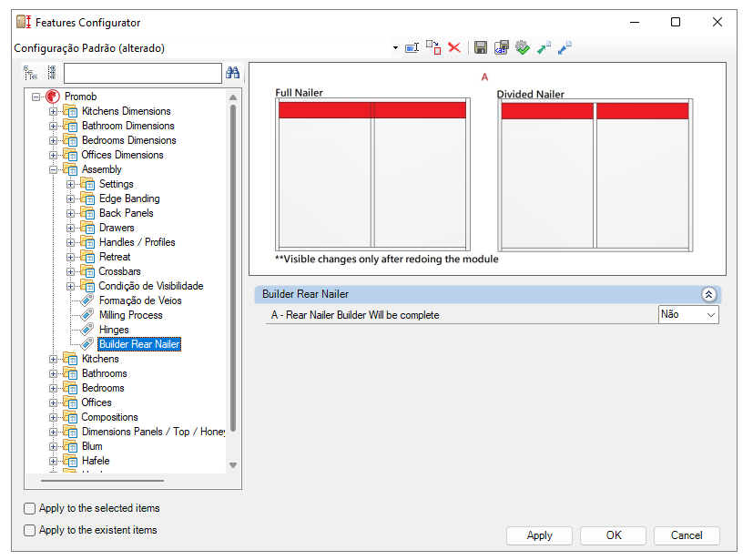
Task: Expand the Kitchens node below Assembly
Action: [x=54, y=360]
